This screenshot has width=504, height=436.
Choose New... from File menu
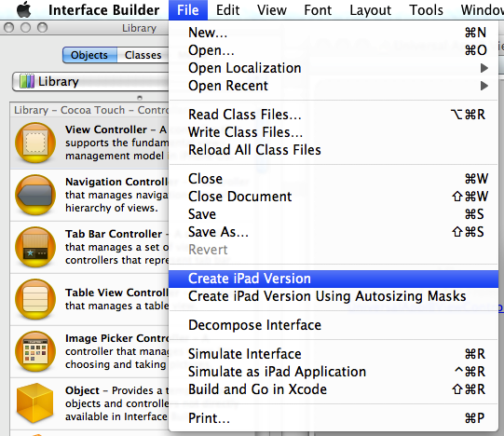334,33
